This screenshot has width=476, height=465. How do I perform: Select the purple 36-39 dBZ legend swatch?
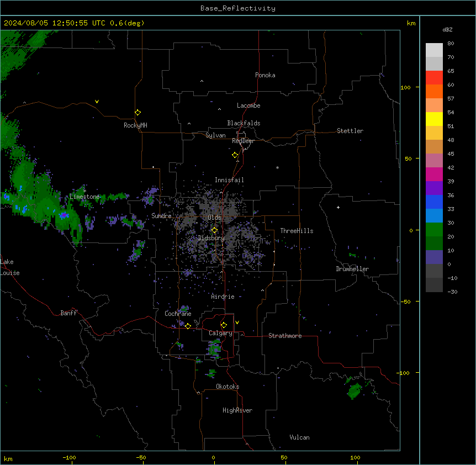tap(434, 188)
